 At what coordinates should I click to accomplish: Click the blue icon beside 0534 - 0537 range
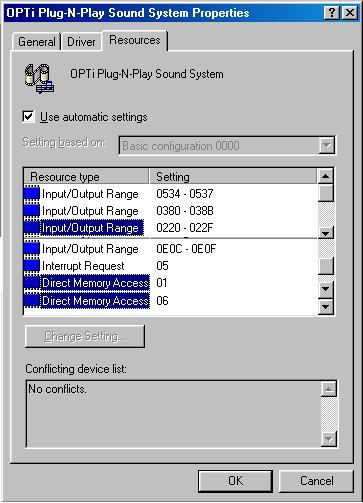pos(32,194)
